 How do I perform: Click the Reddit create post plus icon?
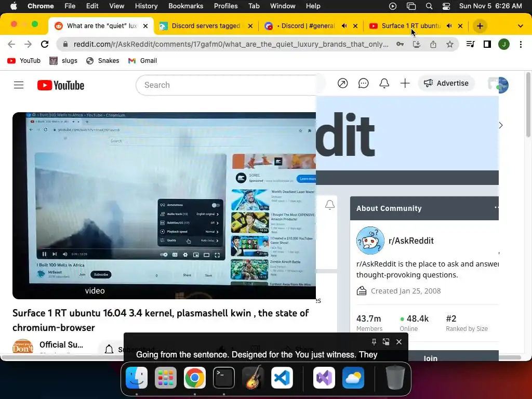point(405,83)
